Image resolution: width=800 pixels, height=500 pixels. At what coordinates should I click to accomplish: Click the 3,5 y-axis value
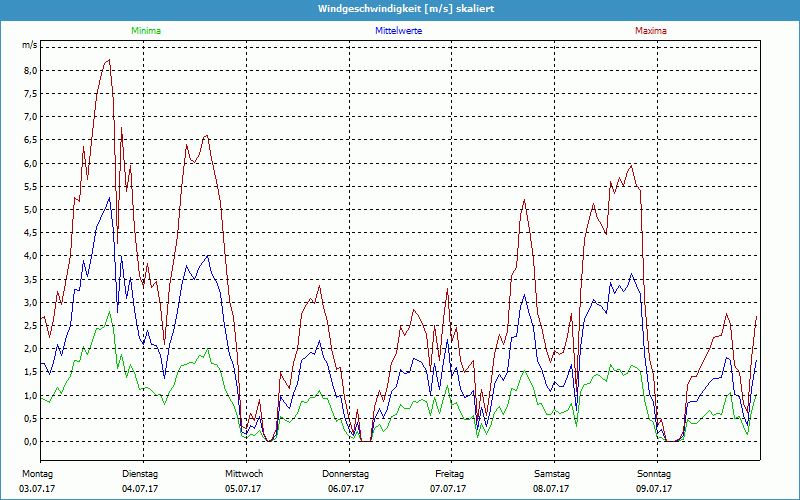31,279
